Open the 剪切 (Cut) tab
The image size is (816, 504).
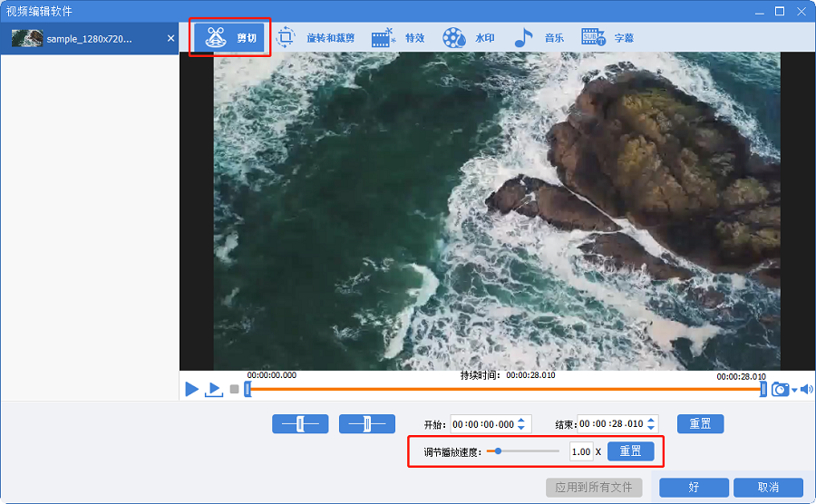click(x=230, y=38)
